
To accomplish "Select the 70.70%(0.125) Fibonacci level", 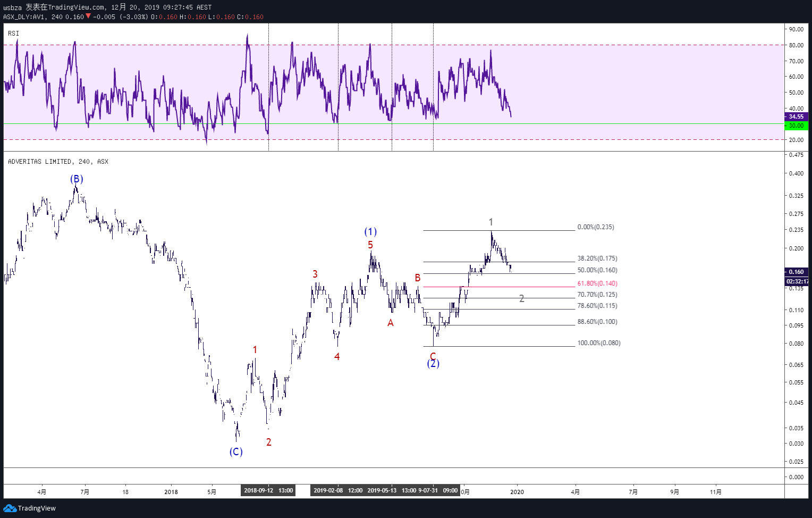I will (x=597, y=295).
